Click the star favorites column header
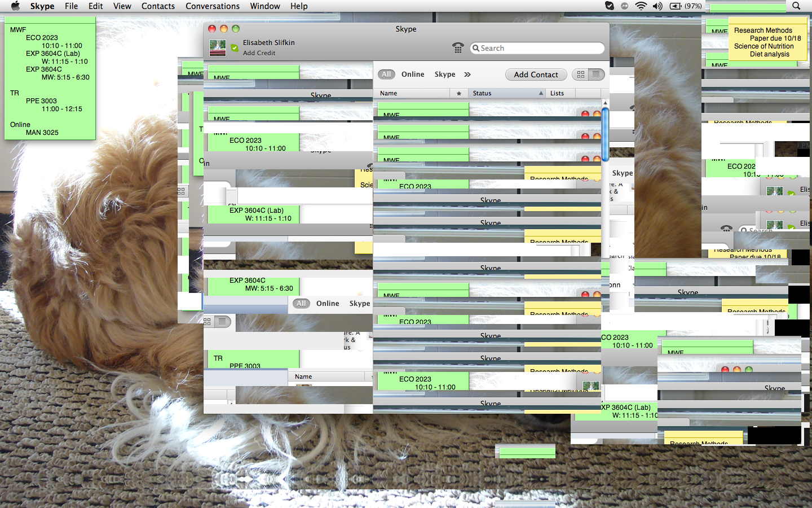Screen dimensions: 812x508 (x=459, y=93)
